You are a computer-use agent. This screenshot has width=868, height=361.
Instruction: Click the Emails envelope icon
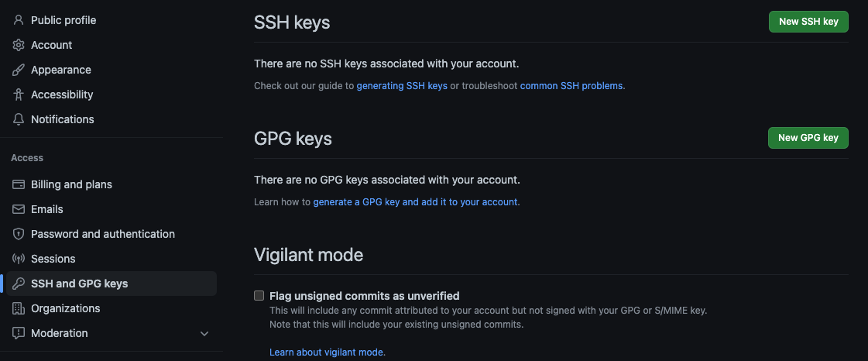(x=19, y=209)
